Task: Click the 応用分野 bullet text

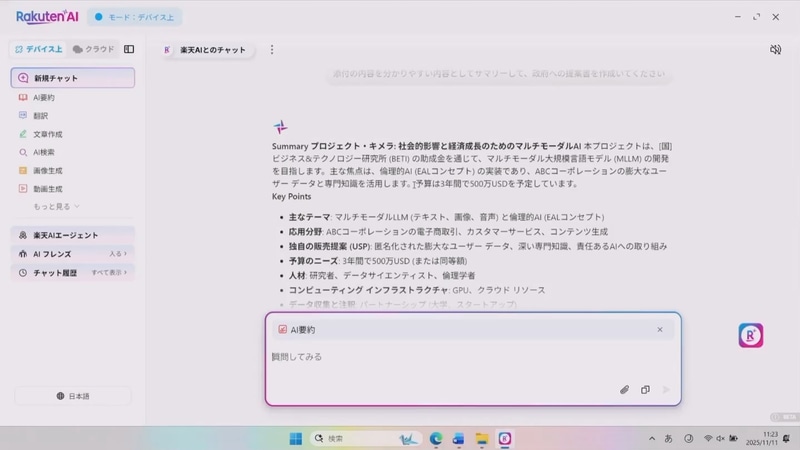Action: [448, 232]
